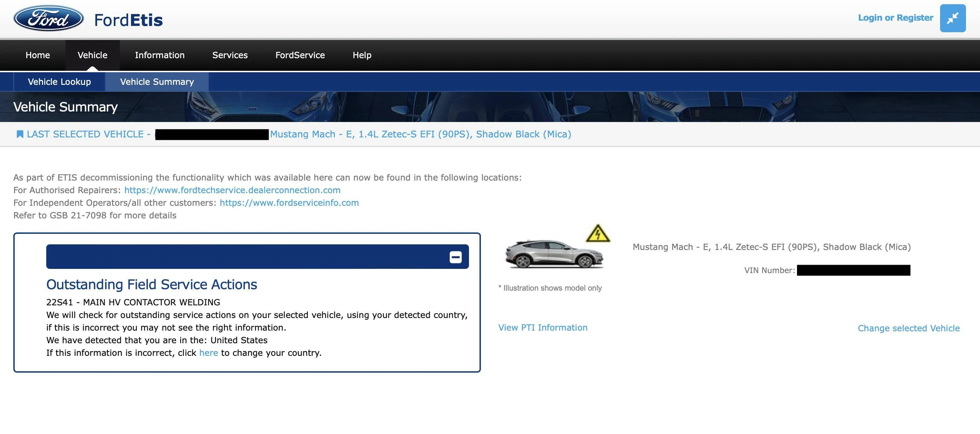Click Change selected Vehicle
This screenshot has height=434, width=980.
coord(909,328)
